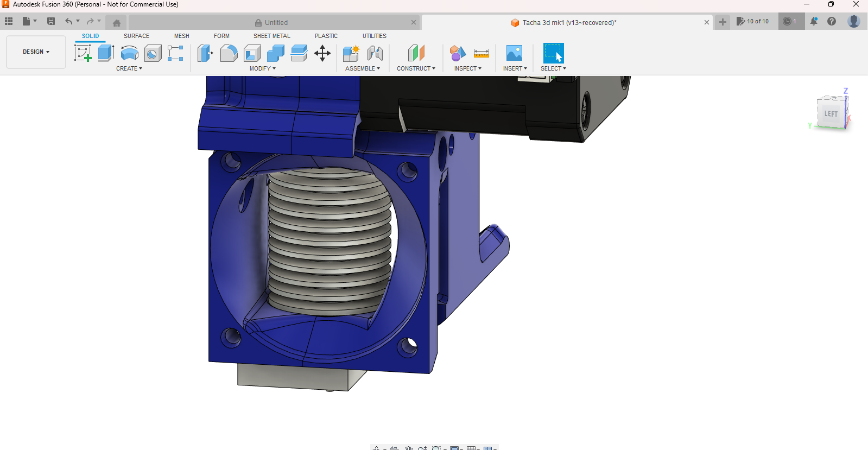Click the File document icon
This screenshot has width=868, height=450.
point(26,21)
